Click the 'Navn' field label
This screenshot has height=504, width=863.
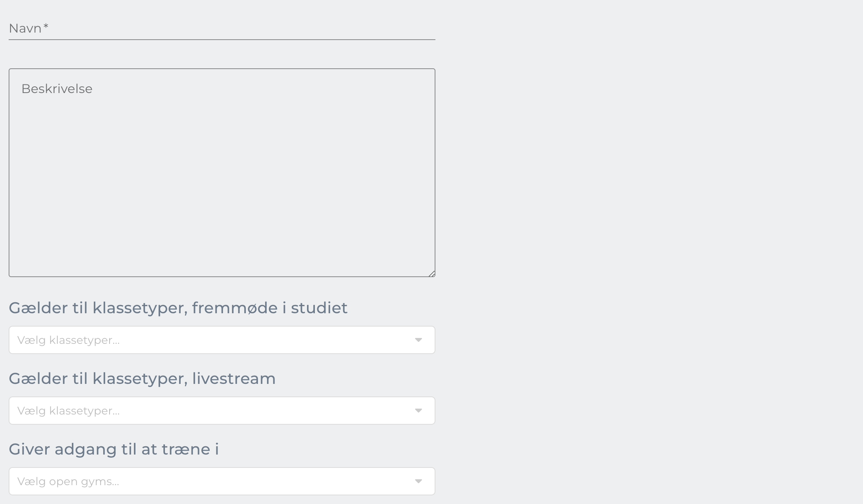(x=25, y=28)
